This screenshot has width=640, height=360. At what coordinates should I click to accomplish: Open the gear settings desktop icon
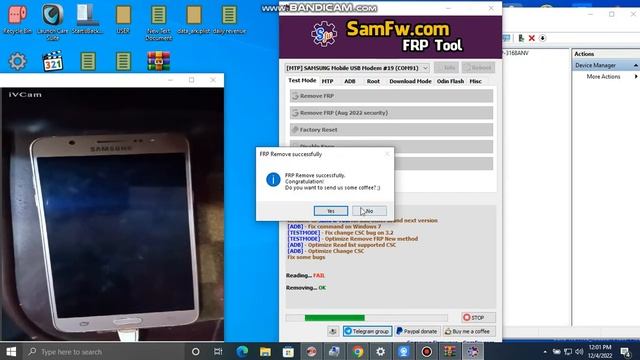tap(17, 61)
